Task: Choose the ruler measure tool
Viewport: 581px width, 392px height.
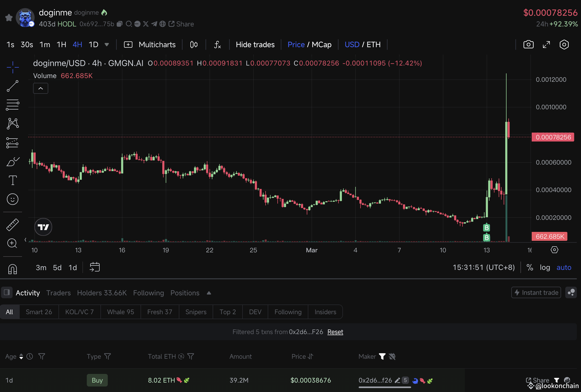Action: 12,225
